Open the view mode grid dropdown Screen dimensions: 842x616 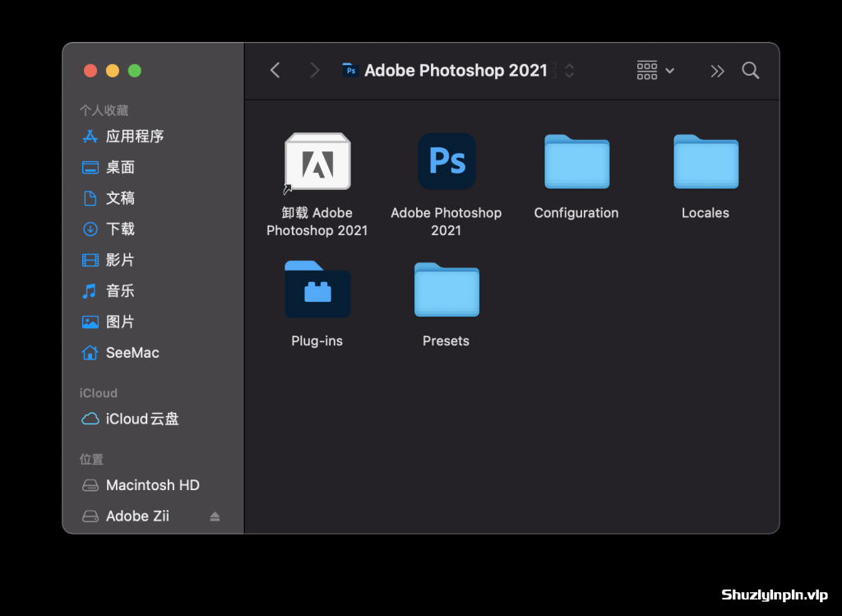point(655,71)
